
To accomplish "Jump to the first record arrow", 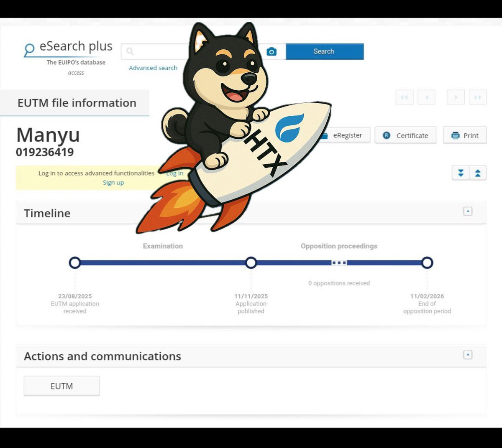I will [405, 97].
